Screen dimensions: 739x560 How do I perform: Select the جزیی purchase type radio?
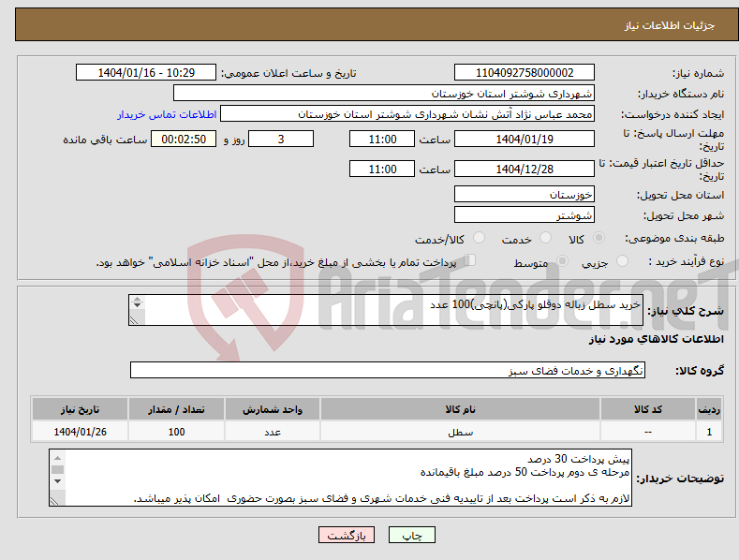point(622,260)
